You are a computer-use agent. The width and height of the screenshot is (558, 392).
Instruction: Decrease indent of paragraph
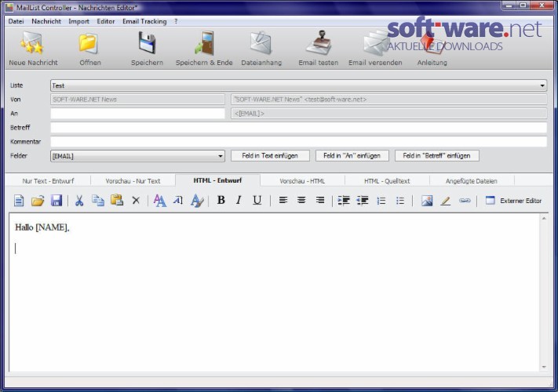tap(363, 201)
